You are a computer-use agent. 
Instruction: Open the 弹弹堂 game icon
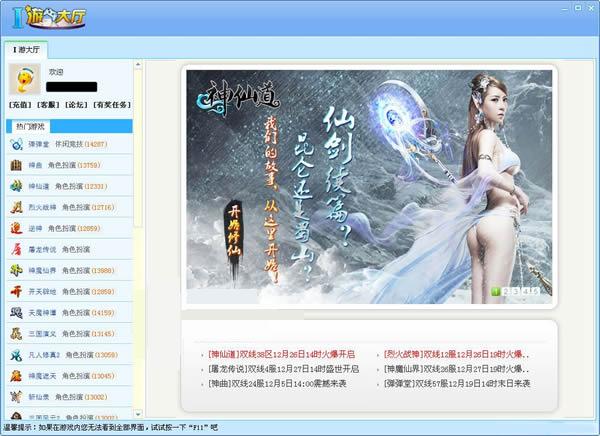click(16, 144)
